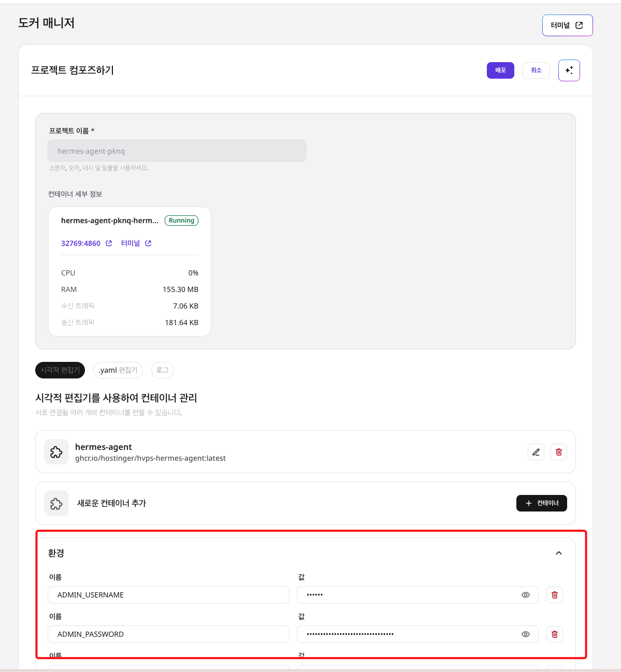Click the 수신 트래픽 value 7.06 KB
621x672 pixels.
pos(185,306)
